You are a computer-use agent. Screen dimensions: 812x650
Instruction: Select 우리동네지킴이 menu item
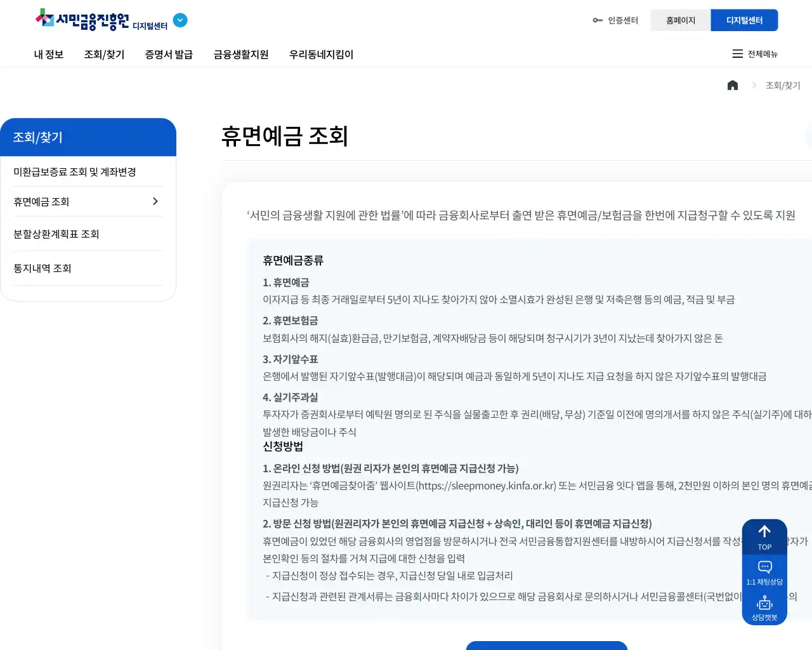tap(321, 55)
